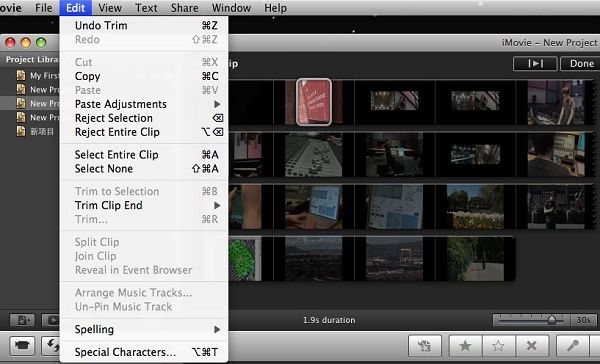Choose Special Characters menu item
This screenshot has width=600, height=364.
pos(144,352)
